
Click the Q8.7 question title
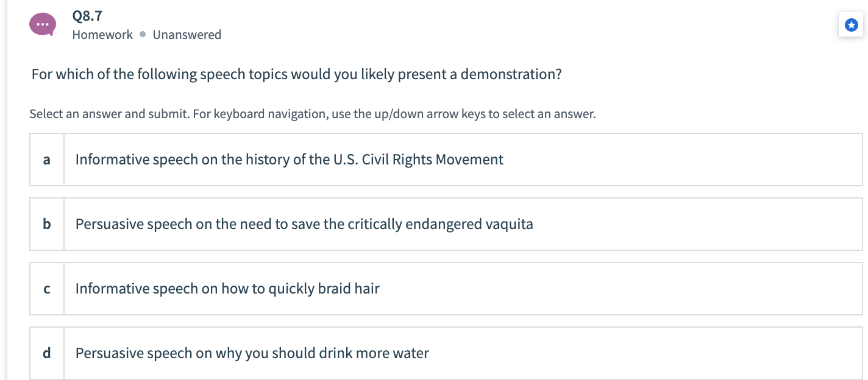click(x=85, y=16)
